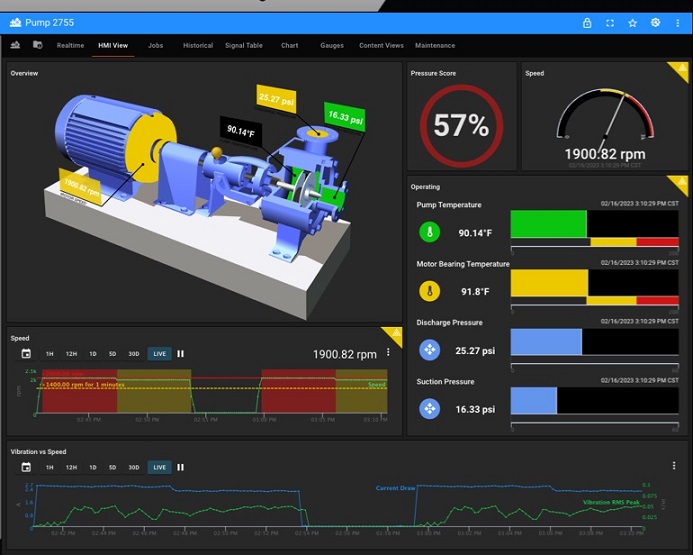Toggle LIVE on Vibration vs Speed chart

coord(159,467)
